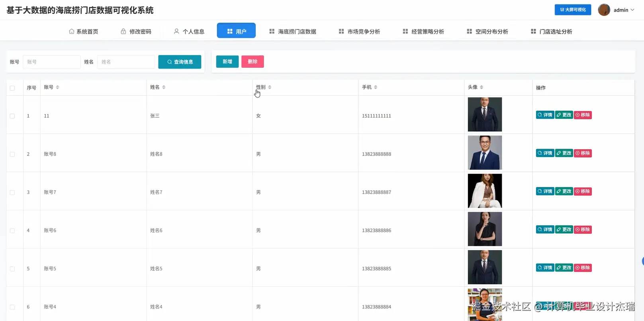Go to 个人信息 page
This screenshot has width=644, height=321.
(189, 32)
